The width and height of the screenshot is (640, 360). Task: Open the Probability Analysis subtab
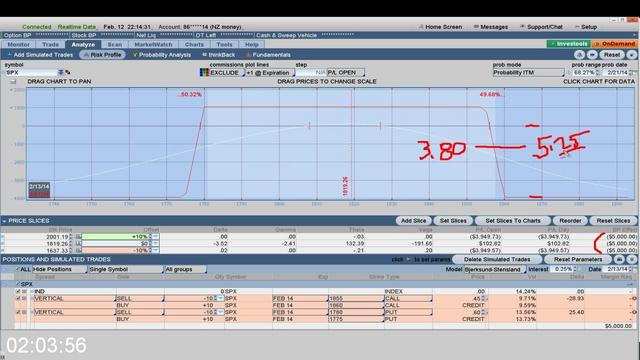[x=162, y=55]
